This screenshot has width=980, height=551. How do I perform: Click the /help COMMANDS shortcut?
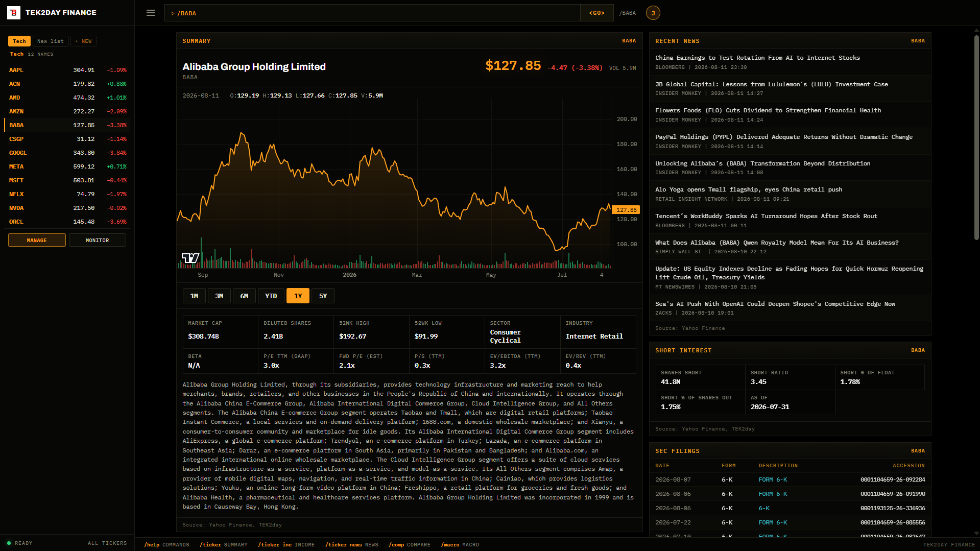tap(166, 545)
